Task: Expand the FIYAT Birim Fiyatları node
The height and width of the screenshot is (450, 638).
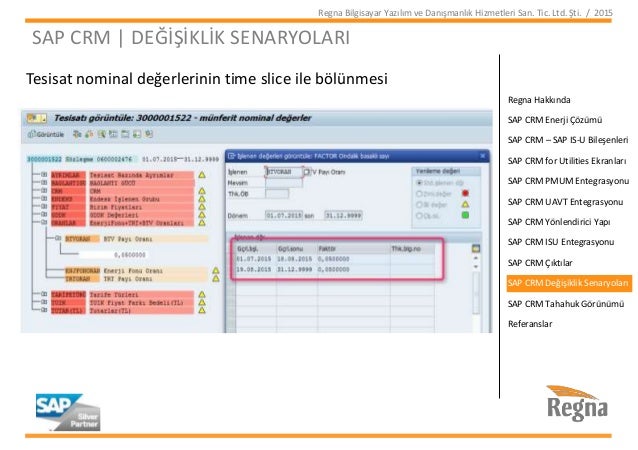Action: coord(44,207)
